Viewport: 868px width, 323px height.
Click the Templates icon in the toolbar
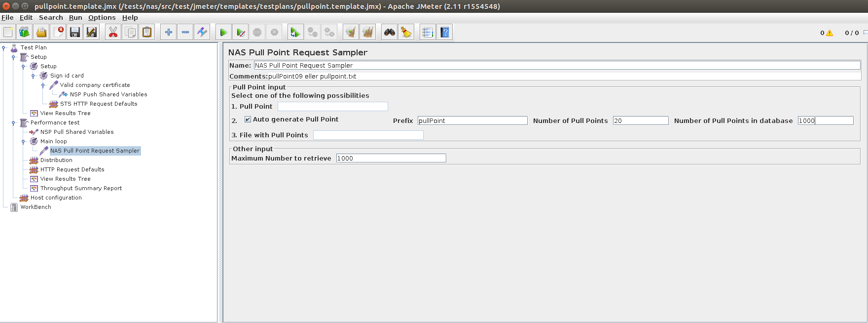click(x=24, y=33)
